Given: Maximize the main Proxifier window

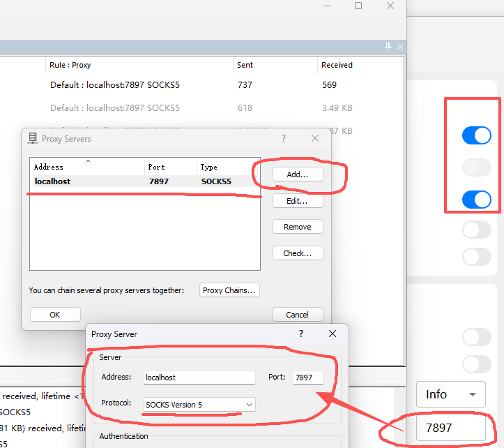Looking at the screenshot, I should point(358,6).
